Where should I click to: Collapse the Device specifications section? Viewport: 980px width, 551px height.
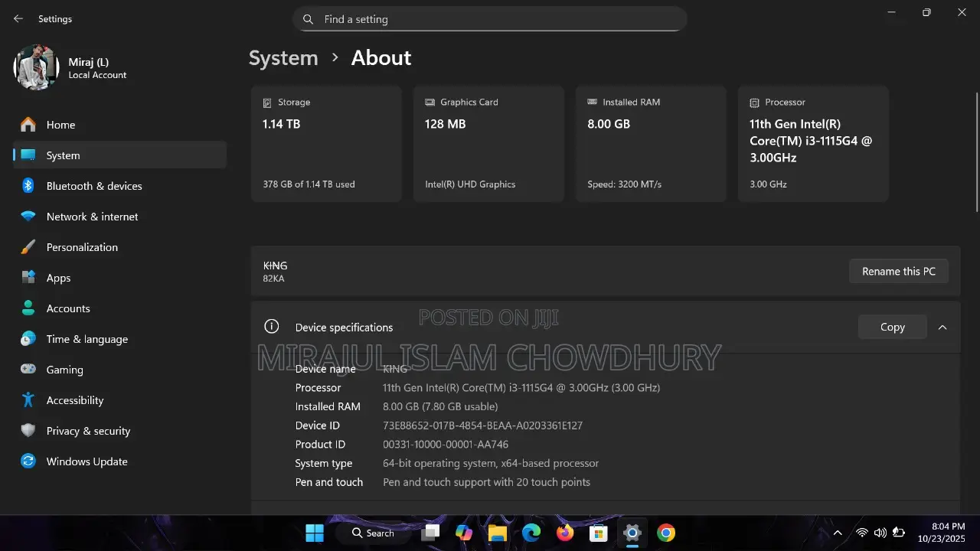click(942, 327)
